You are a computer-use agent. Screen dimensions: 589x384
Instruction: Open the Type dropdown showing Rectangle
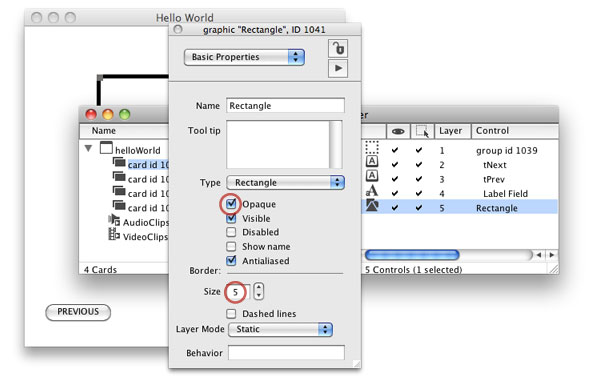(x=285, y=183)
